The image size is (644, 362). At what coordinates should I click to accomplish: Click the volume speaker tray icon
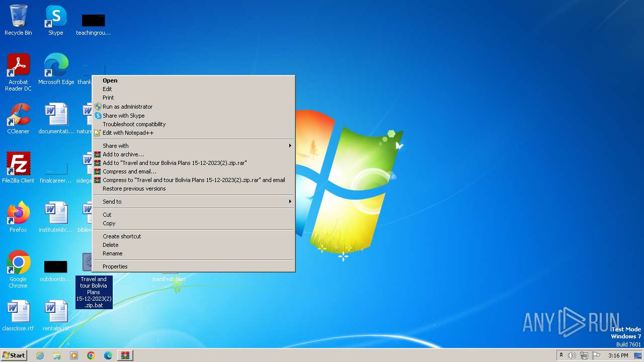tap(572, 355)
